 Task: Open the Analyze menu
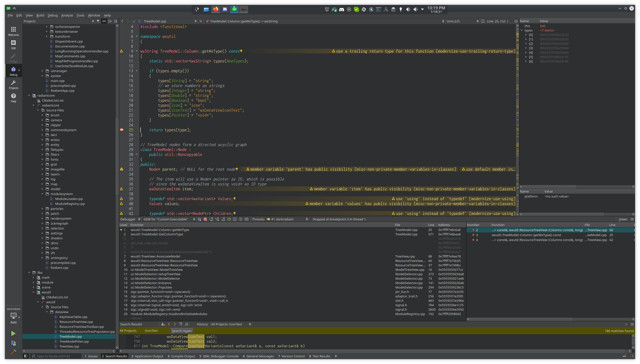67,15
